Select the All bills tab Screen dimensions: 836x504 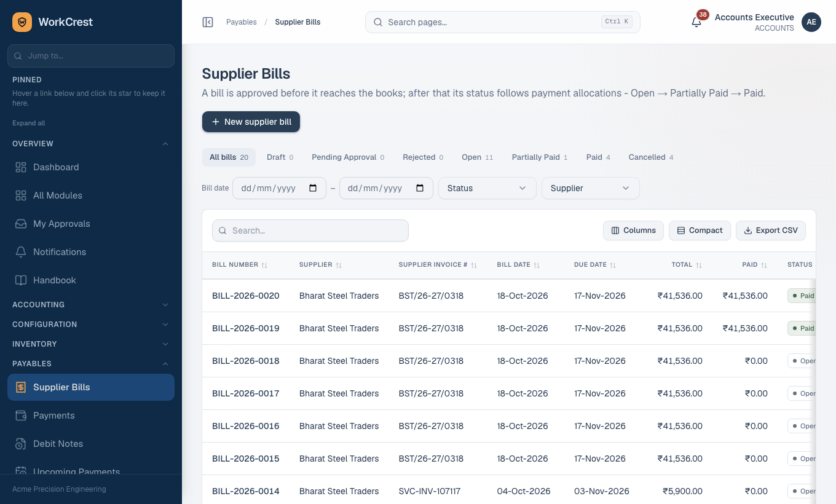[229, 157]
